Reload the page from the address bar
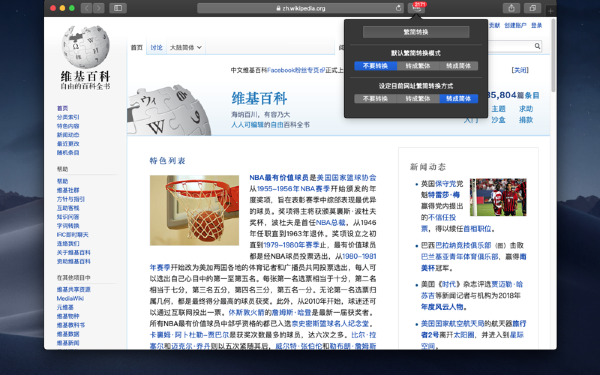The width and height of the screenshot is (600, 375). pyautogui.click(x=398, y=8)
